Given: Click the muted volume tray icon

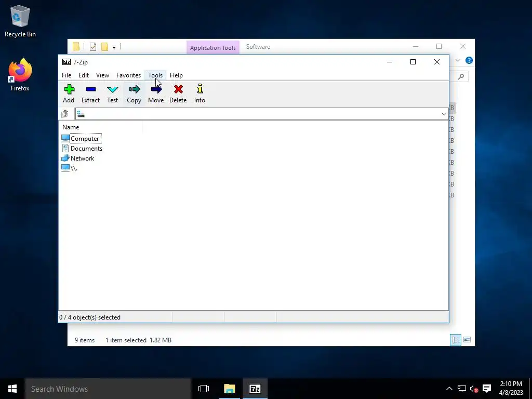Looking at the screenshot, I should [x=474, y=389].
